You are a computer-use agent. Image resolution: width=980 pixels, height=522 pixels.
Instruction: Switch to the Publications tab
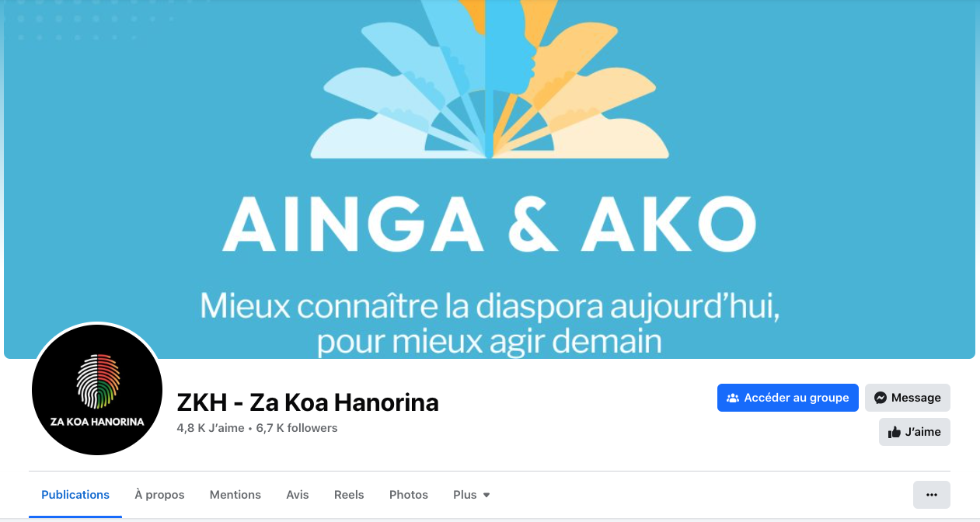[75, 495]
